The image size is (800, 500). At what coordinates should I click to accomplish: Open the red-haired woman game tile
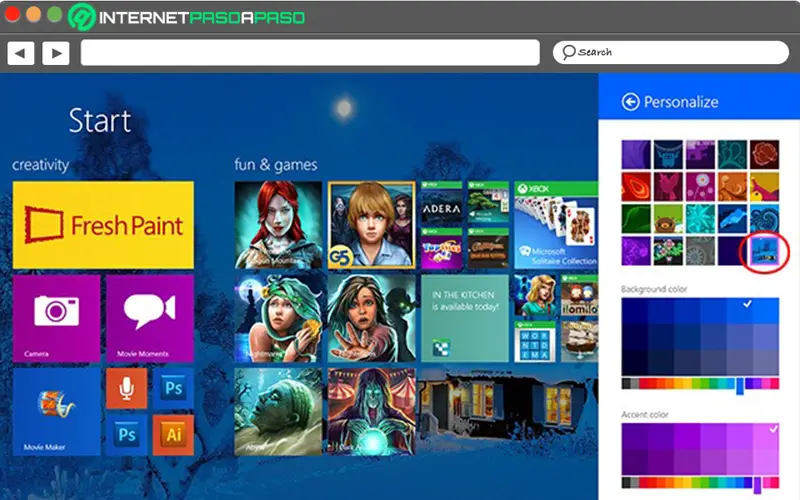pos(279,225)
